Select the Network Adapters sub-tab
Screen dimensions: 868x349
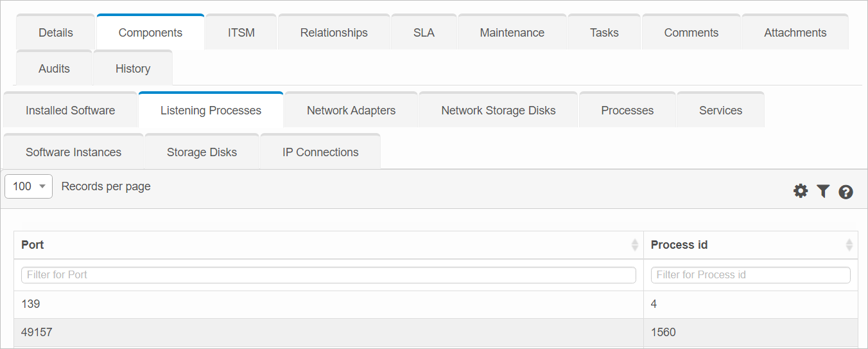[x=351, y=111]
